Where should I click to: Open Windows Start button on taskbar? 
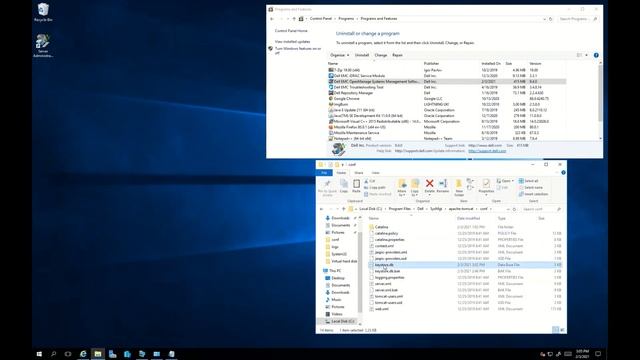point(39,354)
